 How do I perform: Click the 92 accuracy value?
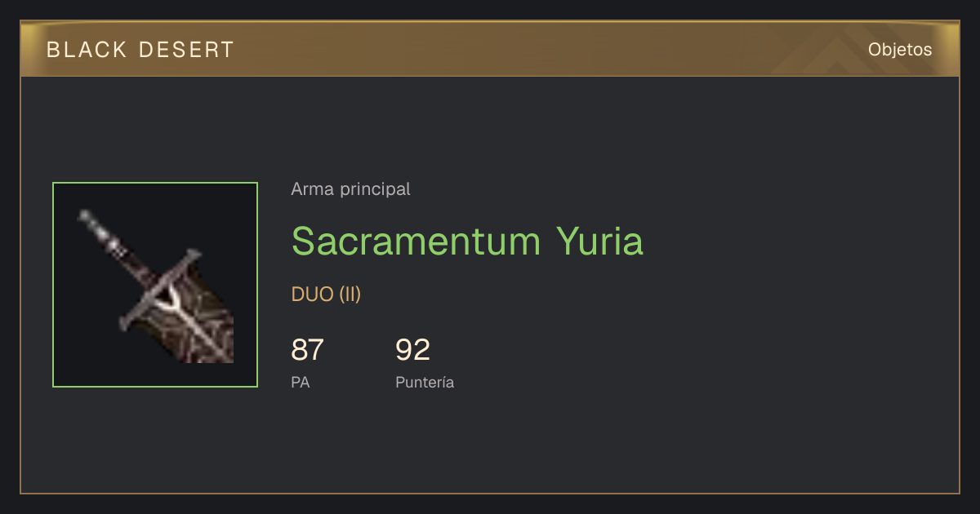pos(412,350)
